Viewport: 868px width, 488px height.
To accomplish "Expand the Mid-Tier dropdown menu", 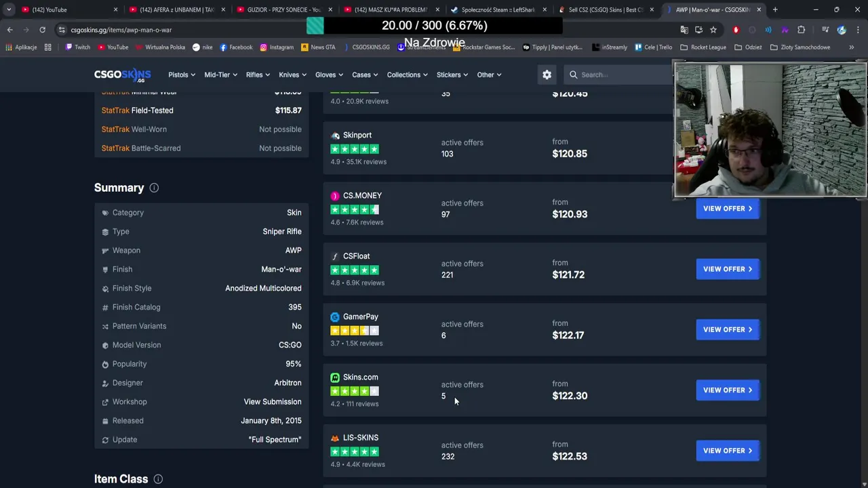I will click(x=220, y=75).
